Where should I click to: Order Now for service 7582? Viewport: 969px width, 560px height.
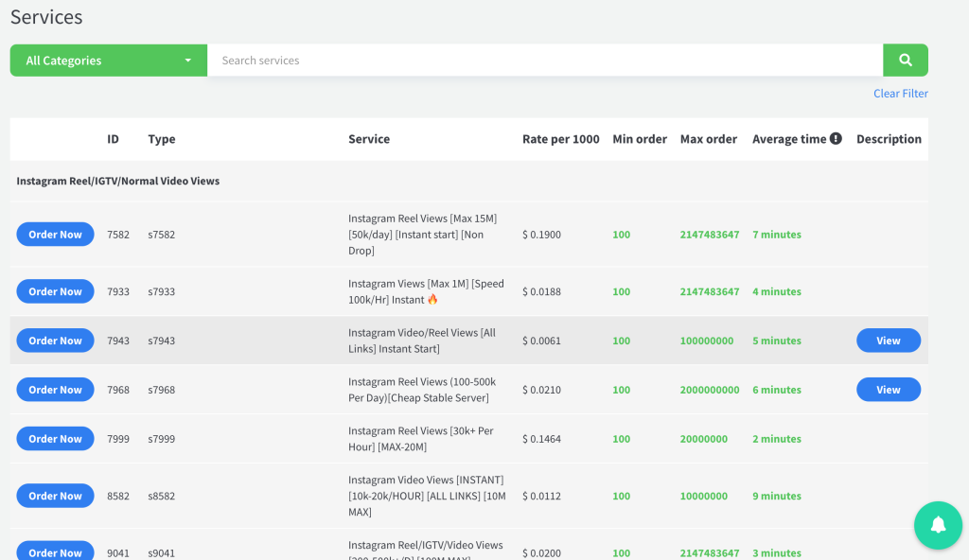coord(55,235)
